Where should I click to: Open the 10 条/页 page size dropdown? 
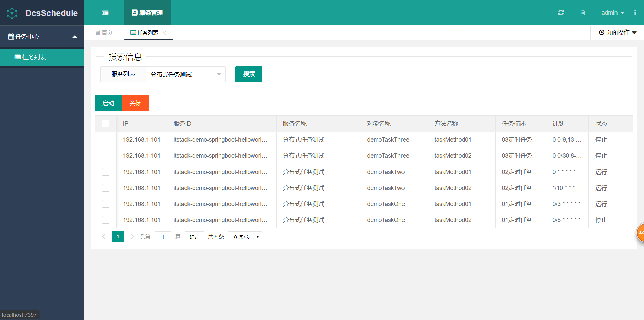tap(245, 237)
